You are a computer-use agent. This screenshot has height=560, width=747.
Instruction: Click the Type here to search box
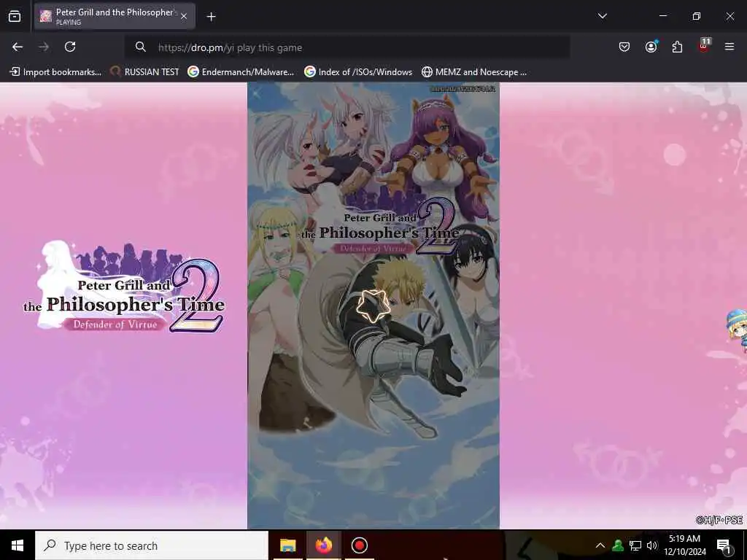152,545
